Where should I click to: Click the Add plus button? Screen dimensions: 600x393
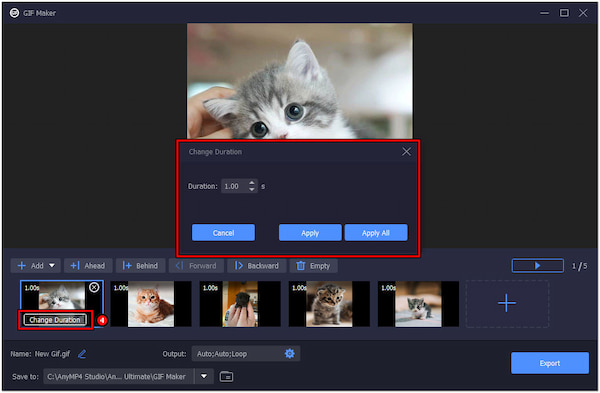[31, 266]
